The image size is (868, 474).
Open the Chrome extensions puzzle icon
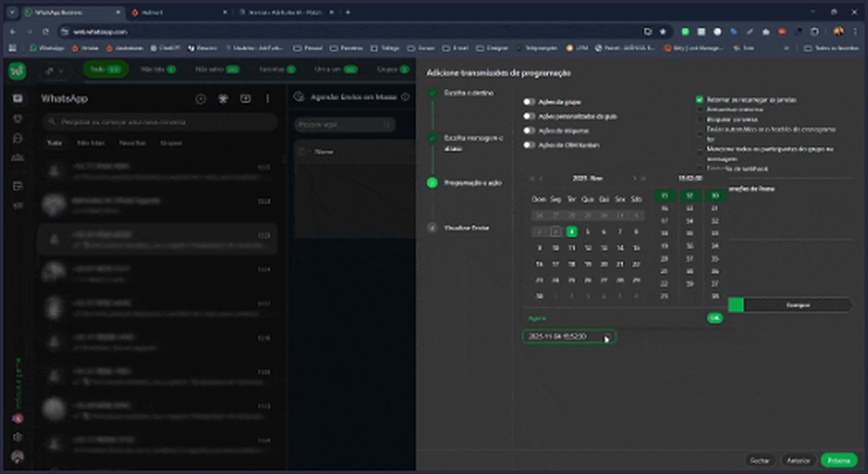pos(814,31)
